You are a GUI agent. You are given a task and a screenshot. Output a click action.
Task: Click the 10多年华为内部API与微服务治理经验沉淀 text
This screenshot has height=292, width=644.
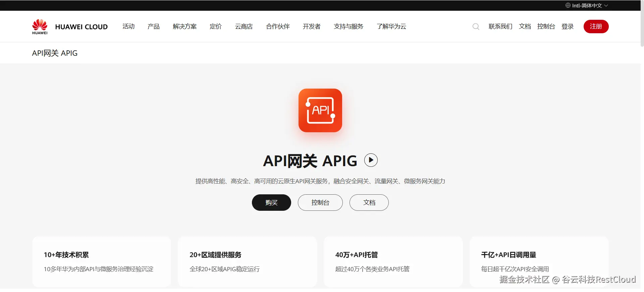[99, 269]
